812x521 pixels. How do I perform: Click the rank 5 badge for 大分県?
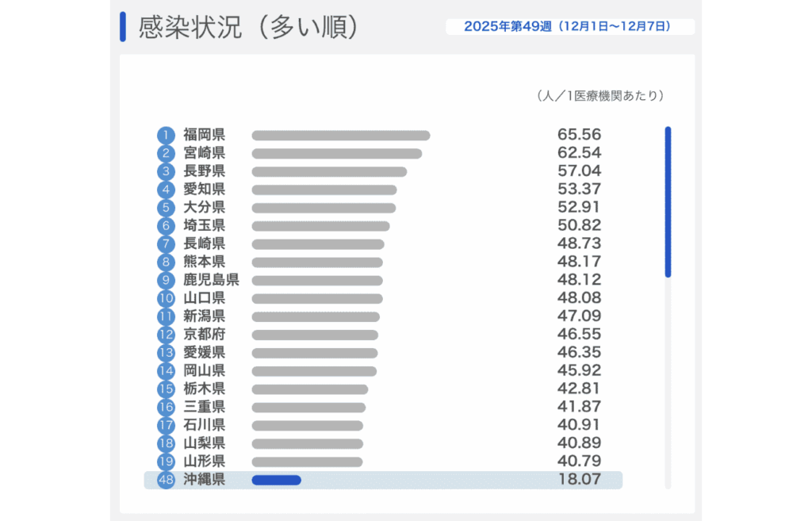(x=166, y=208)
